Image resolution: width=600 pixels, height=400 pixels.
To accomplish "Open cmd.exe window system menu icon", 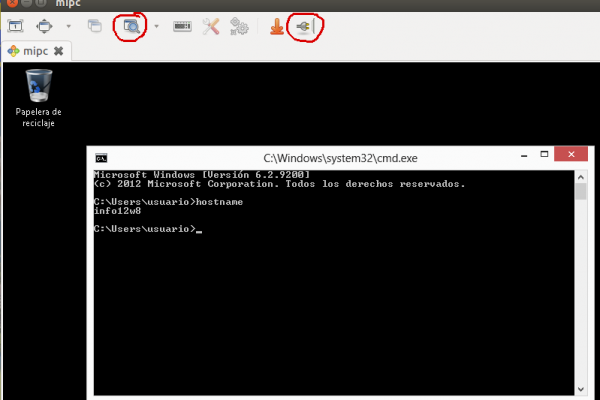I will tap(101, 158).
